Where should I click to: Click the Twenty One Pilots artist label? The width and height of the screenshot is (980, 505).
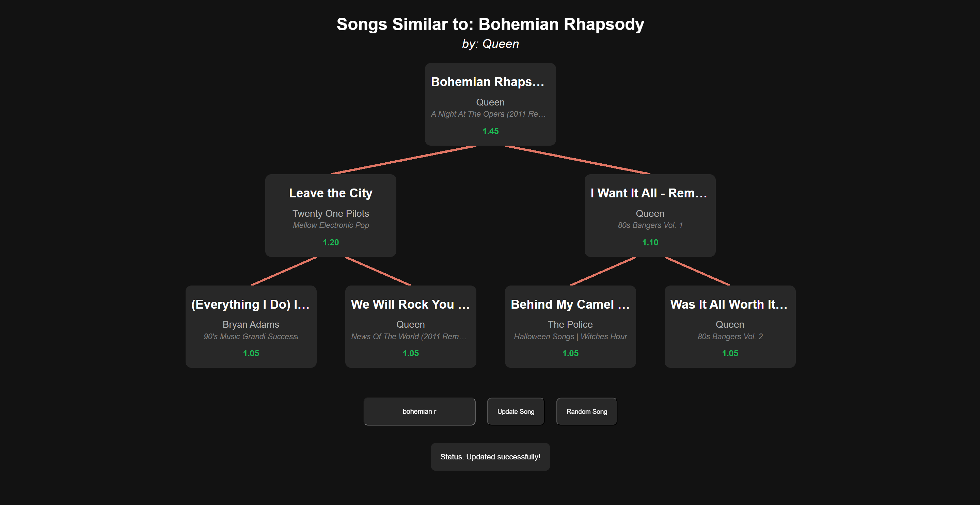pos(331,213)
